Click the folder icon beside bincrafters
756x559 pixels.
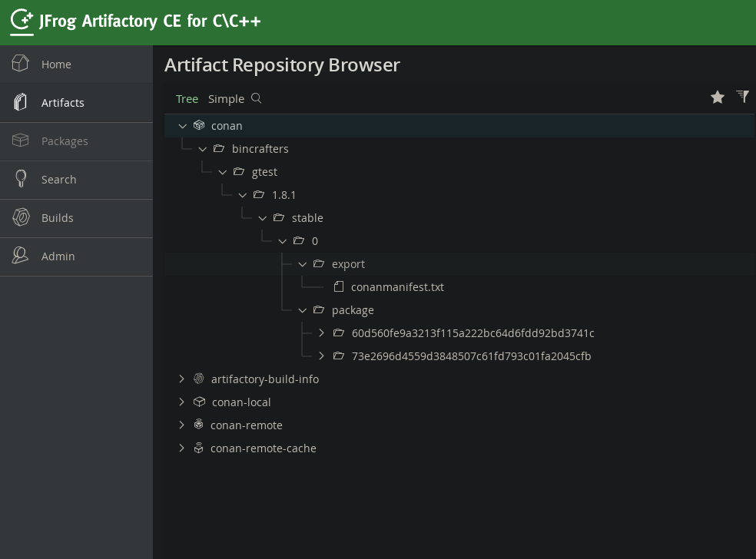pos(218,148)
